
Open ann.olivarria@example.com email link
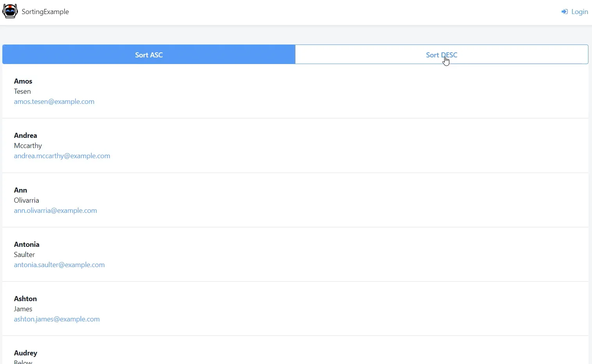pos(55,211)
